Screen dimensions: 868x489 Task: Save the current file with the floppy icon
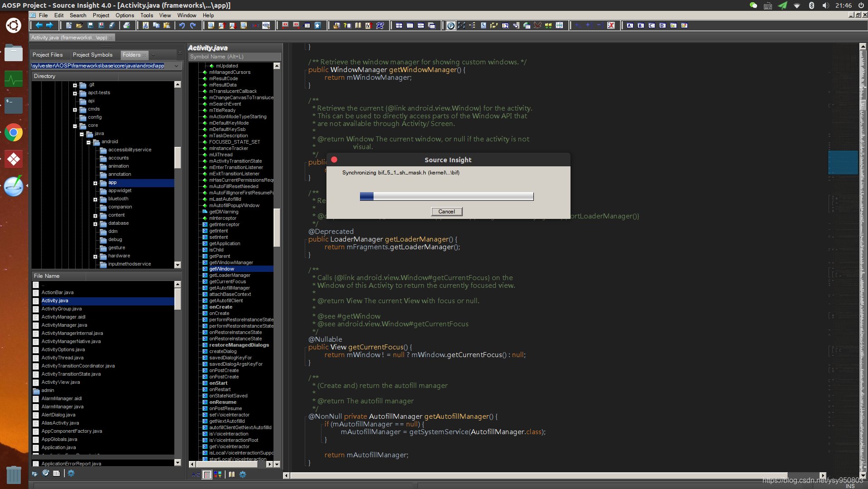pos(90,25)
